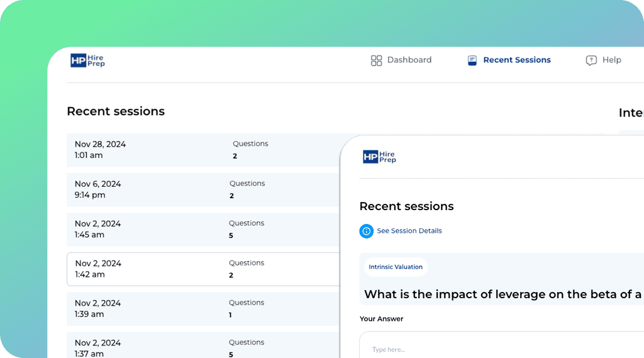Select the Nov 28, 2024 1:01 am session
The image size is (644, 358).
[203, 150]
